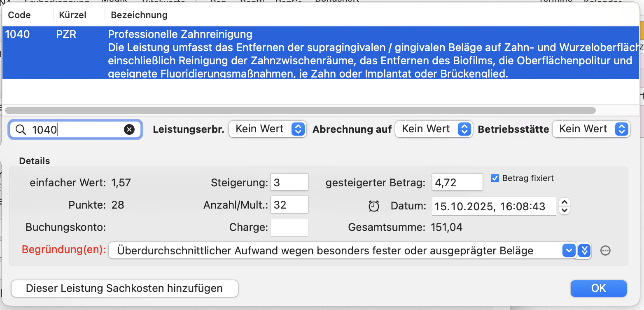Decrement the Datum stepper downward
This screenshot has width=644, height=310.
[565, 210]
